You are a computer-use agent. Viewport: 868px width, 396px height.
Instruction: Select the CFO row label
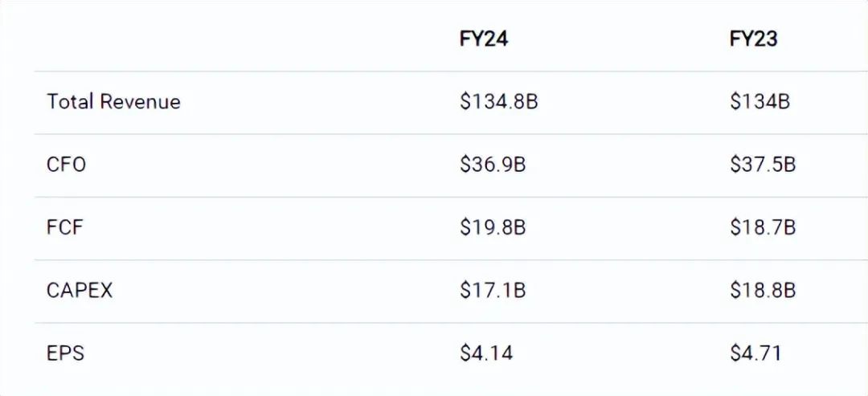click(x=66, y=165)
